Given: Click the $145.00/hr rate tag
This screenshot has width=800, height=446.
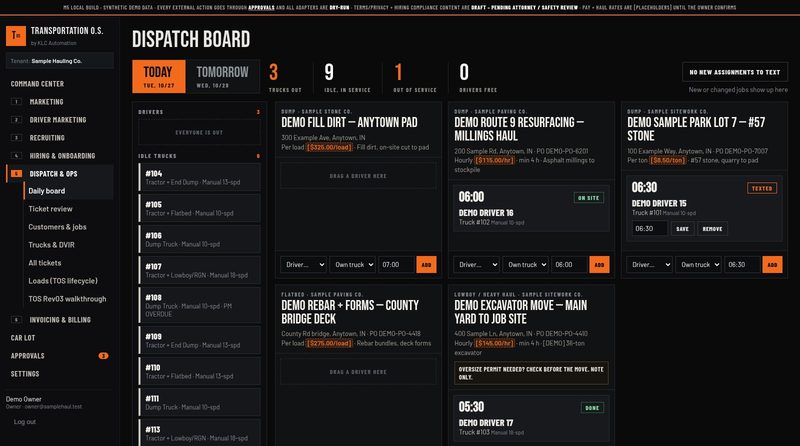Looking at the screenshot, I should [495, 343].
